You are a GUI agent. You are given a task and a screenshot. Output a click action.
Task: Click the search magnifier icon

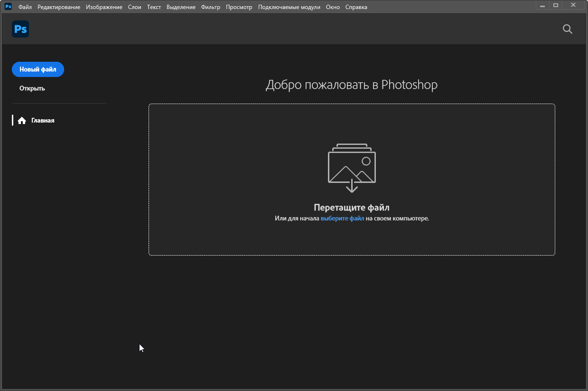click(567, 29)
